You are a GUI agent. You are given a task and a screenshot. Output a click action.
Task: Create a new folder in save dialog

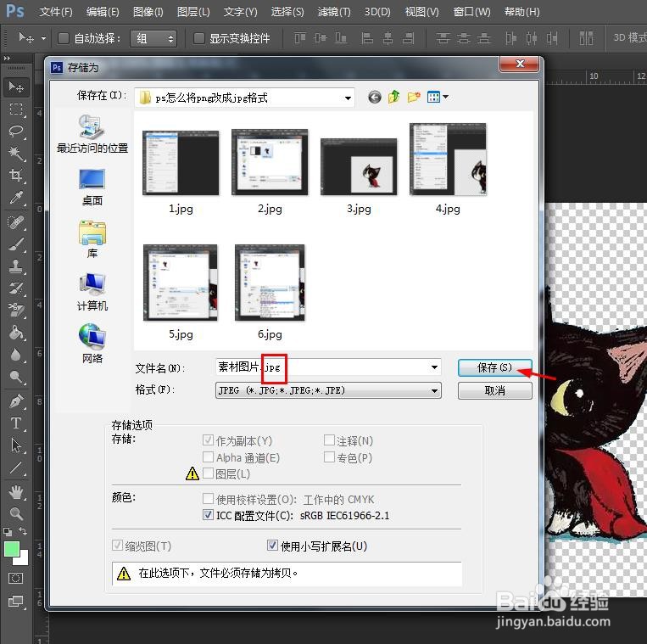click(x=414, y=97)
